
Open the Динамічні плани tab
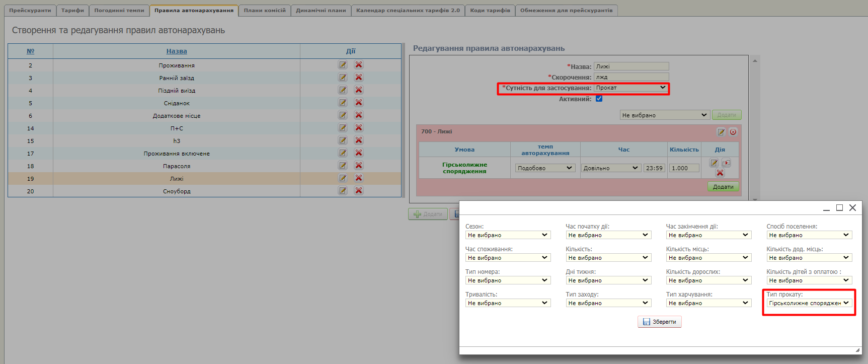click(x=321, y=11)
